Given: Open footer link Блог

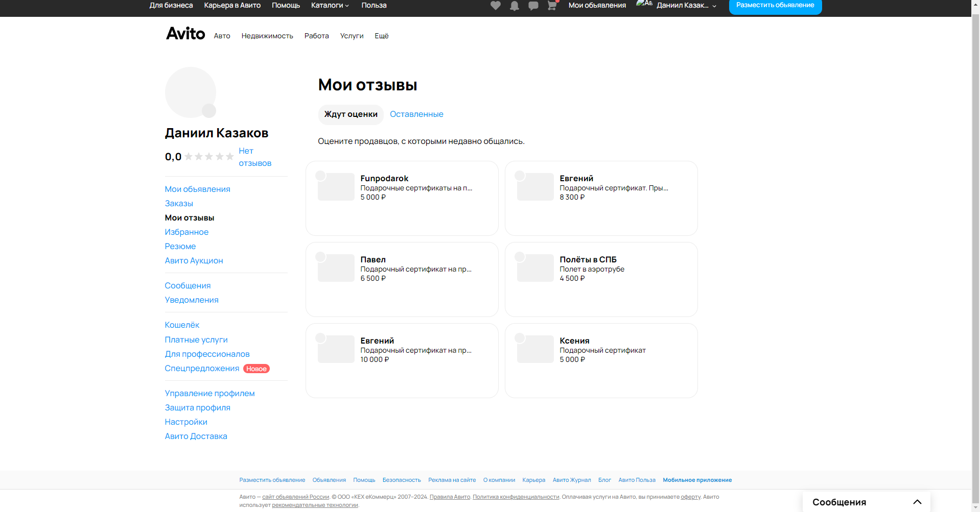Looking at the screenshot, I should pyautogui.click(x=604, y=480).
